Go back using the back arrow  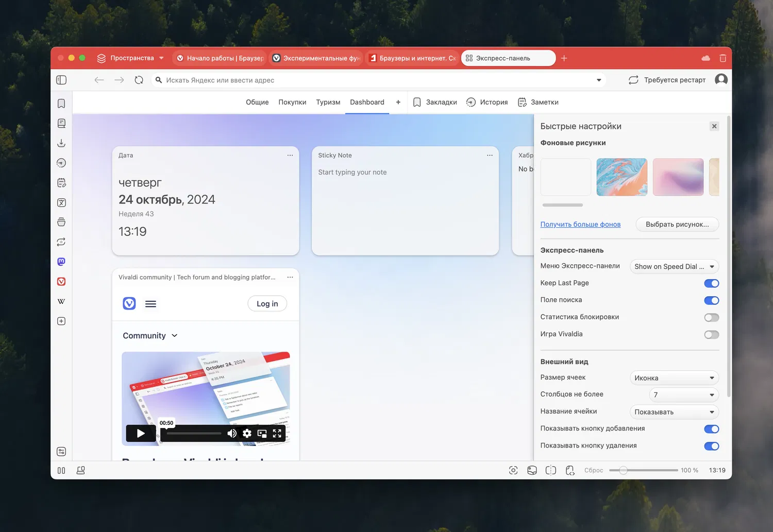tap(99, 80)
